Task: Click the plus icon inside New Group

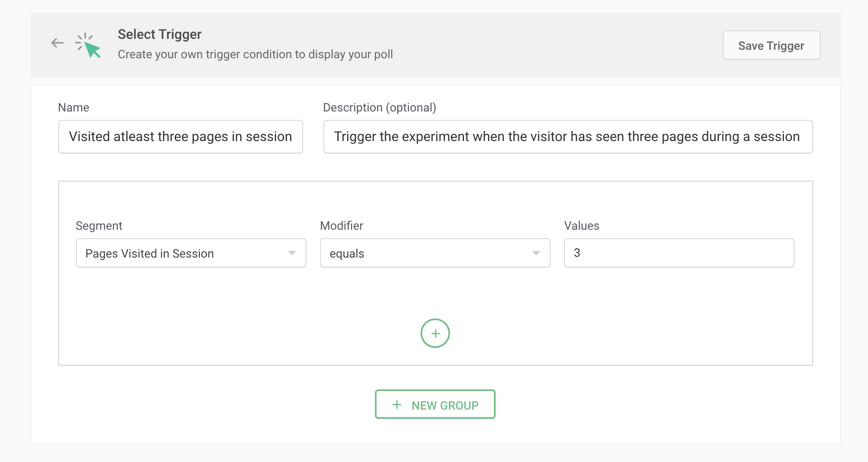Action: (x=396, y=405)
